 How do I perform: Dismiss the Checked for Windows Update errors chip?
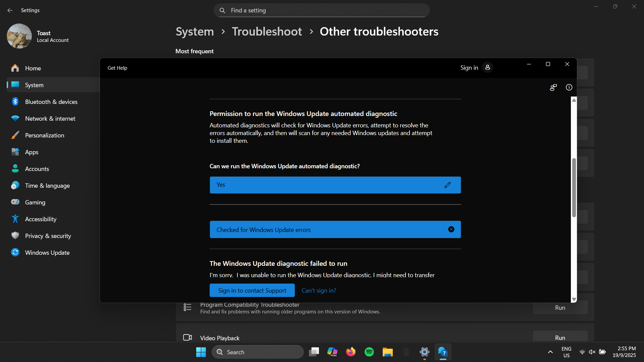click(451, 229)
